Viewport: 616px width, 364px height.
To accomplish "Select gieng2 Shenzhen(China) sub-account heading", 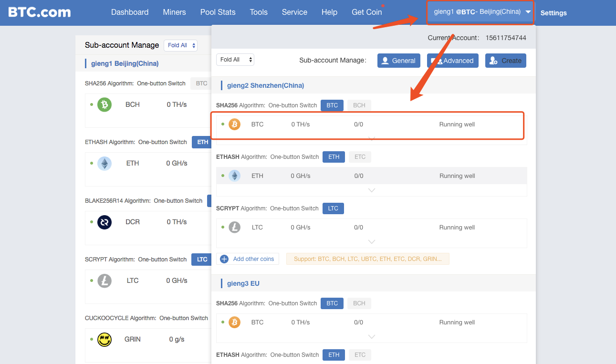I will tap(265, 85).
